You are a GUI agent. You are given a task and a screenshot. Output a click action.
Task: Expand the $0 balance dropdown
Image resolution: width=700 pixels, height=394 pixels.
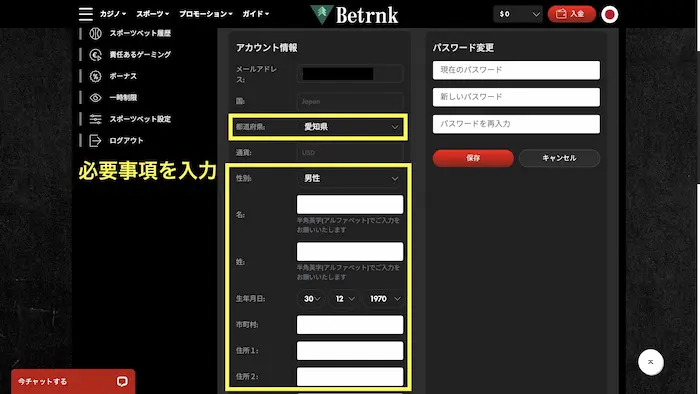518,14
